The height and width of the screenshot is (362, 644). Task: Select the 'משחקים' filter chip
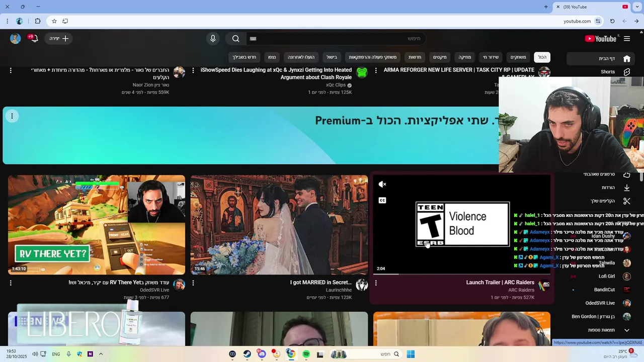518,57
